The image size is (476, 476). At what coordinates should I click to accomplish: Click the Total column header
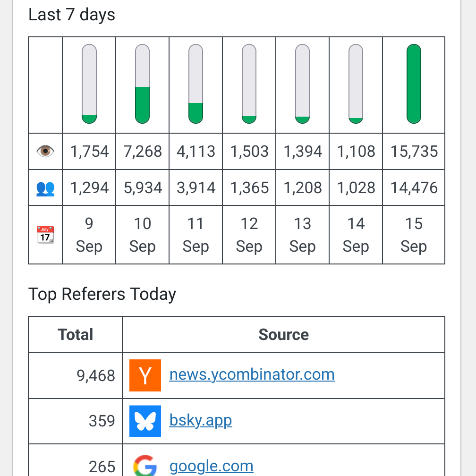(x=76, y=335)
